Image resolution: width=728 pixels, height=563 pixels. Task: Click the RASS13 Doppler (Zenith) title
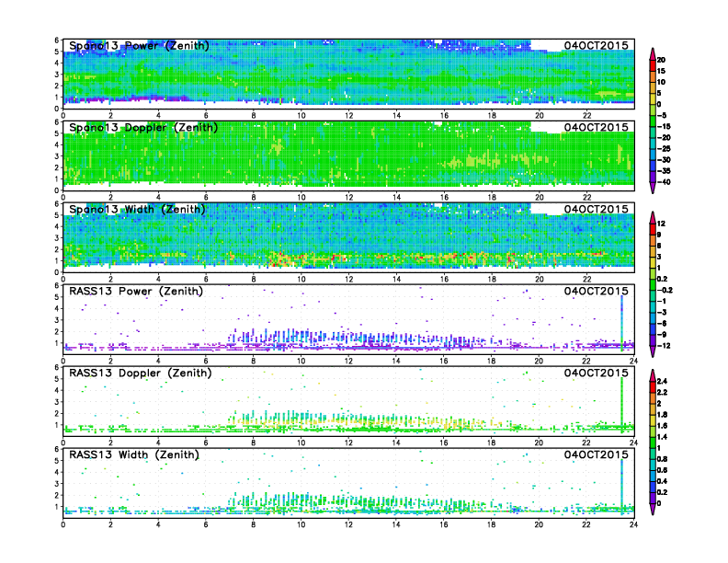point(139,373)
